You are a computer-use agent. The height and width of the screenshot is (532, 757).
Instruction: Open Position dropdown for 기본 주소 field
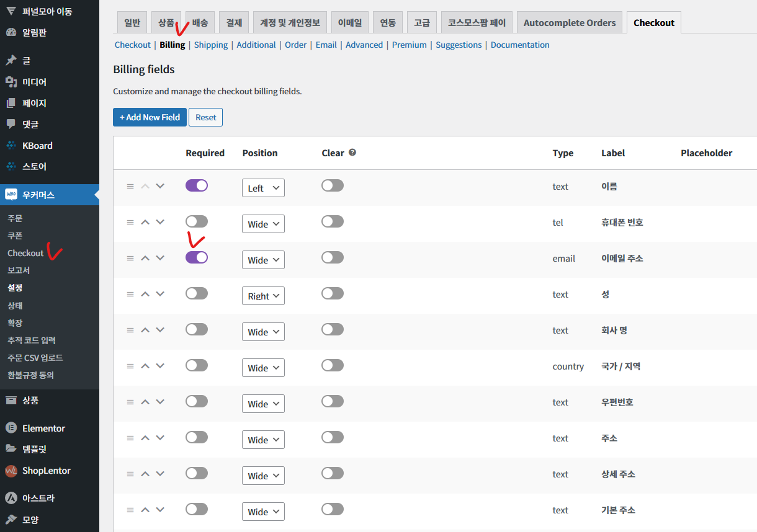pyautogui.click(x=263, y=512)
